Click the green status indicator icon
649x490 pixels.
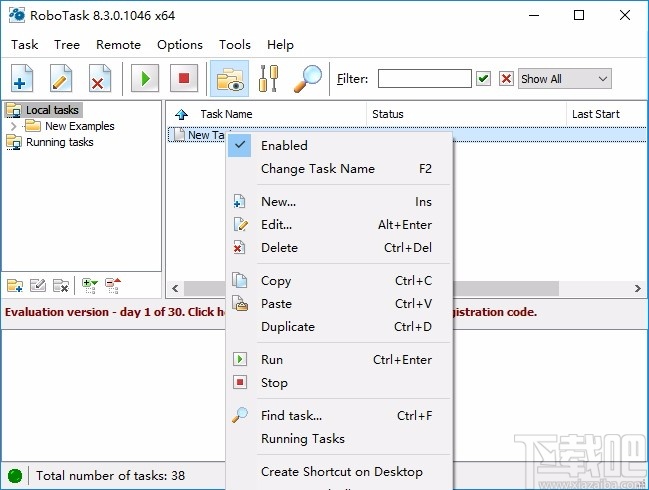pos(15,476)
